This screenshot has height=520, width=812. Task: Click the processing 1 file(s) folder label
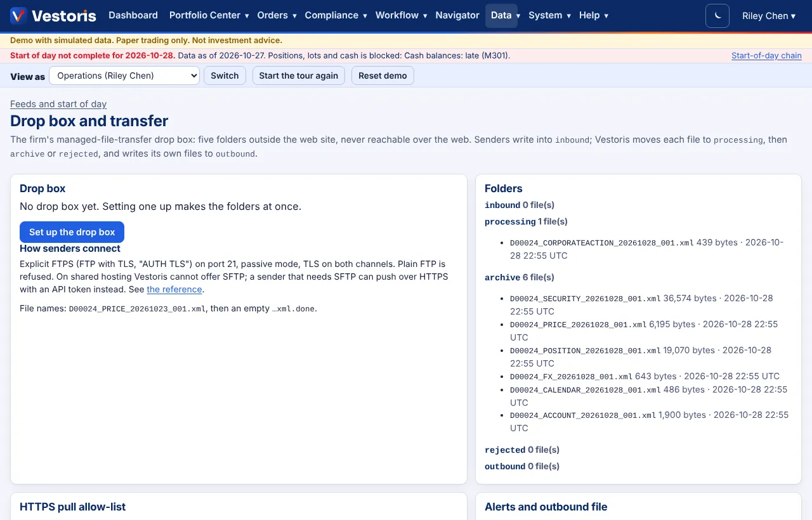(x=526, y=221)
